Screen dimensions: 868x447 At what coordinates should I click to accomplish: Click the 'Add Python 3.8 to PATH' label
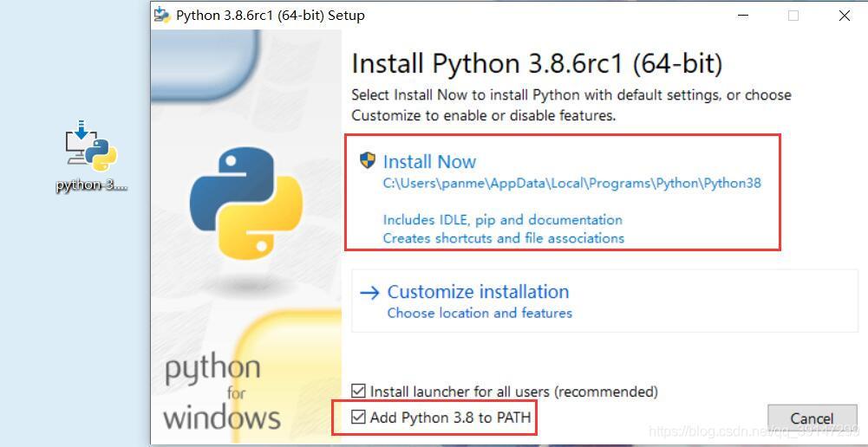[x=451, y=418]
